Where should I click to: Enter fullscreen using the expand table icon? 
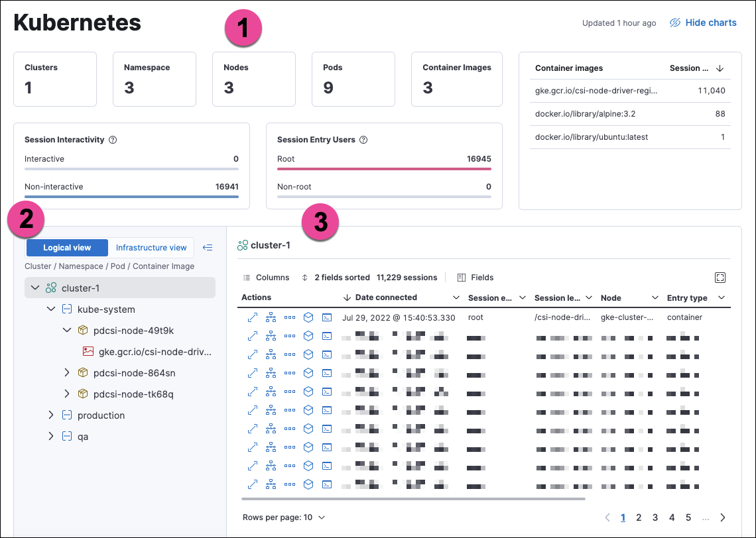(720, 278)
